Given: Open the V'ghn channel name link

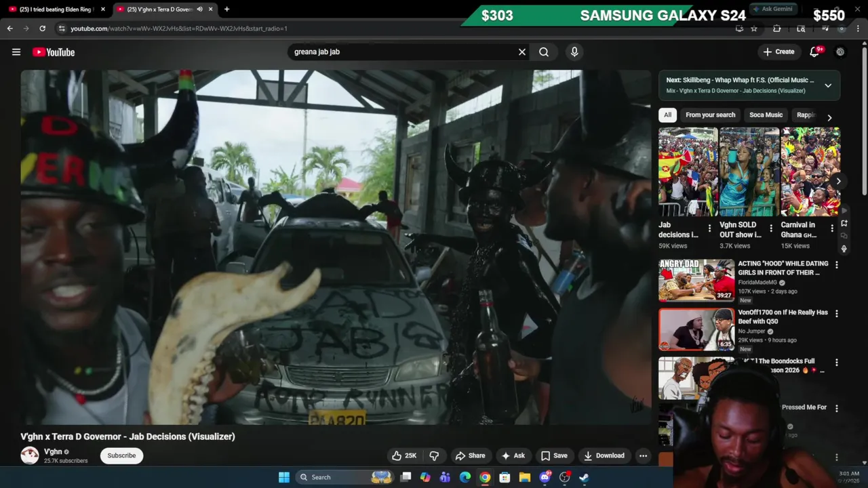Looking at the screenshot, I should tap(53, 451).
